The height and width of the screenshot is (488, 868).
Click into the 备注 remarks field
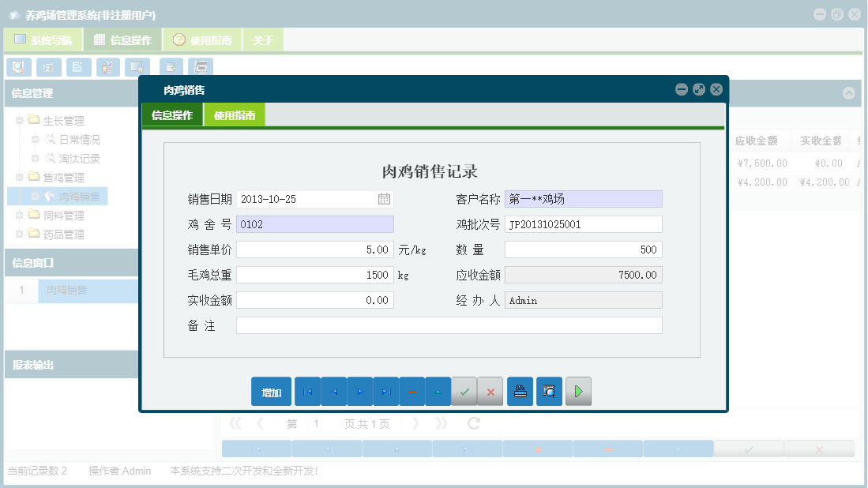(449, 325)
